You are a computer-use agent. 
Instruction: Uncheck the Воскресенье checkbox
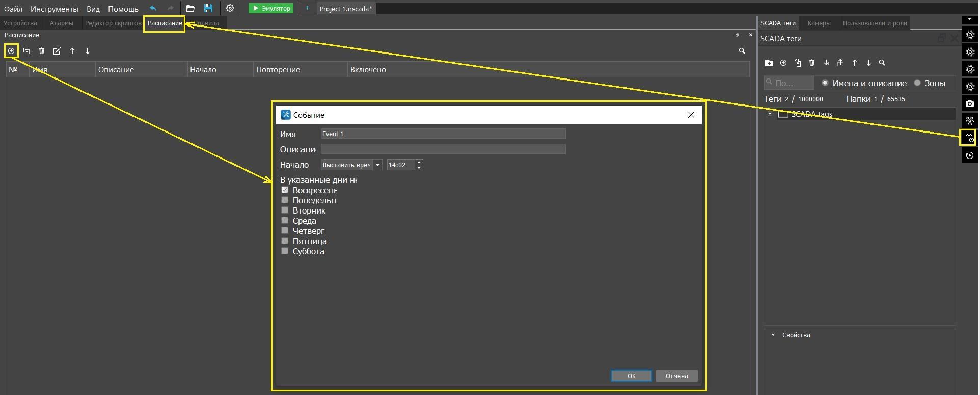pyautogui.click(x=285, y=190)
